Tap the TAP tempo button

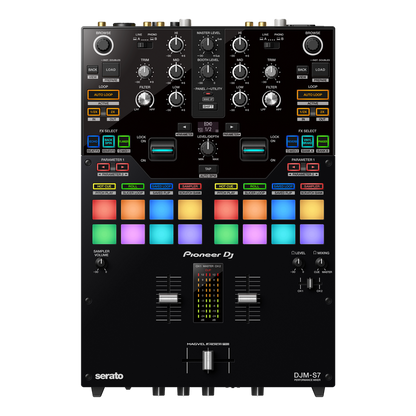pyautogui.click(x=208, y=169)
